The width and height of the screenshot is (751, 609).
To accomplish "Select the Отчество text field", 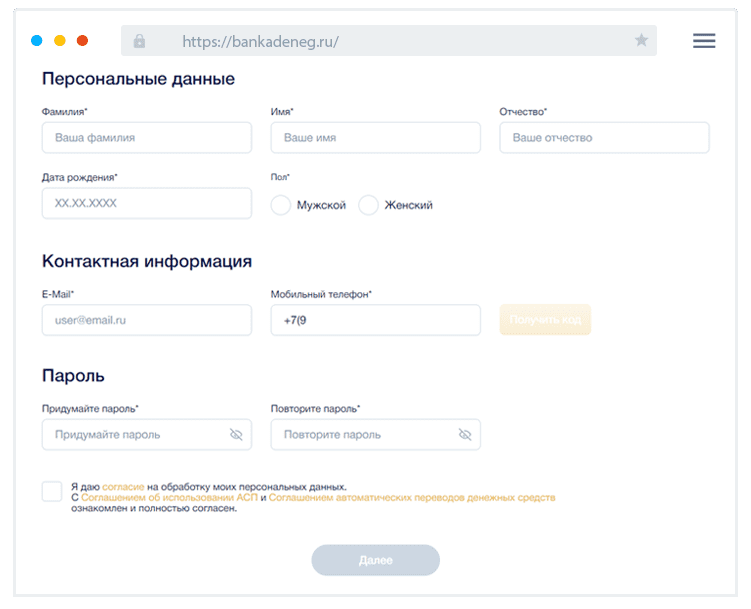I will click(x=604, y=138).
